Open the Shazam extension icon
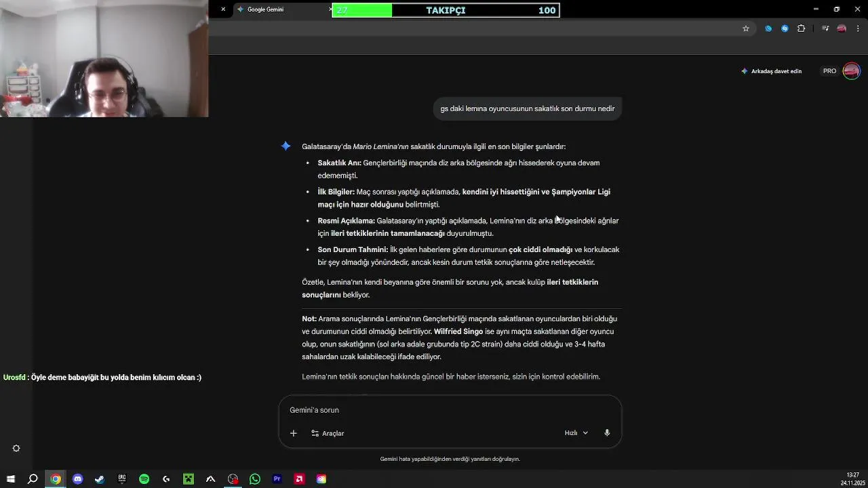The height and width of the screenshot is (488, 868). (x=785, y=28)
